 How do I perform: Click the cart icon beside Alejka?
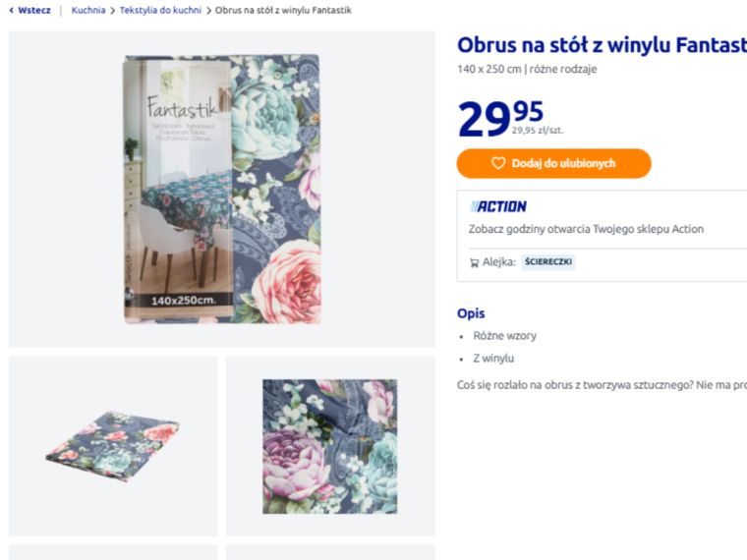pyautogui.click(x=474, y=262)
